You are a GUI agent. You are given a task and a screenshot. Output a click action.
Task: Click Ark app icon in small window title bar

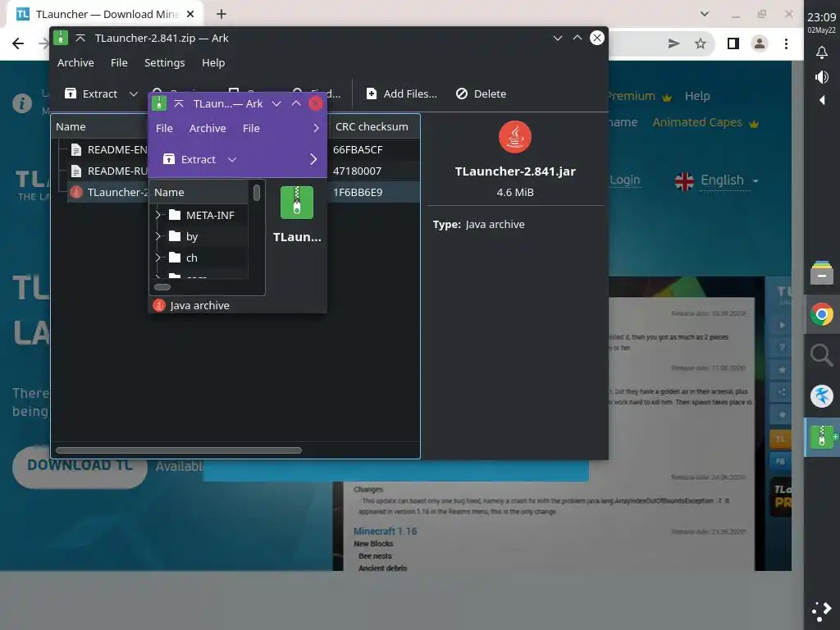159,103
